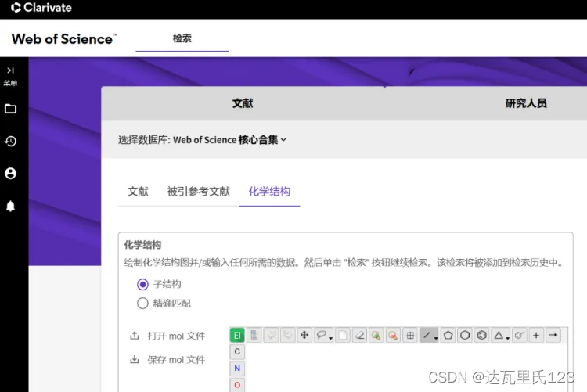Viewport: 587px width, 392px height.
Task: Select the hexagon cyclohexane ring template
Action: [x=465, y=335]
